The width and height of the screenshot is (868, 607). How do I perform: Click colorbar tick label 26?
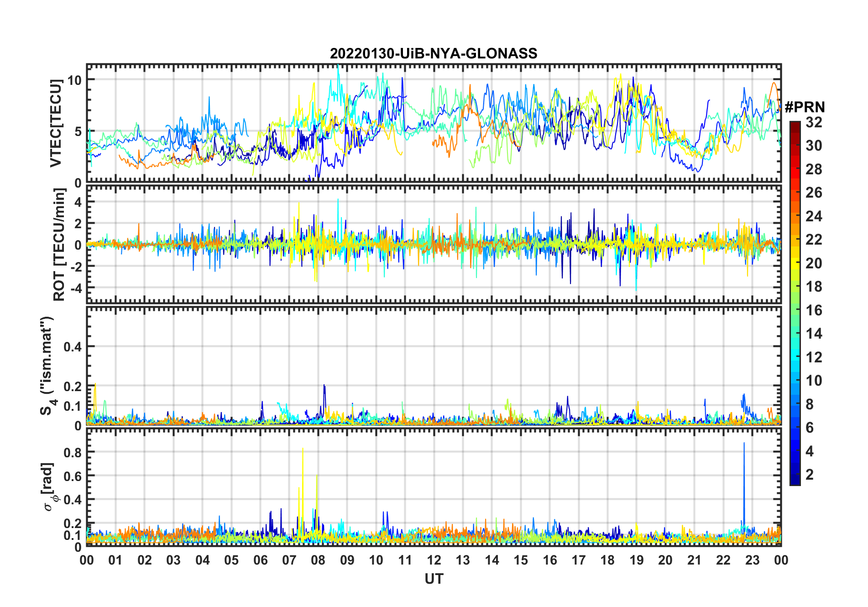[814, 193]
